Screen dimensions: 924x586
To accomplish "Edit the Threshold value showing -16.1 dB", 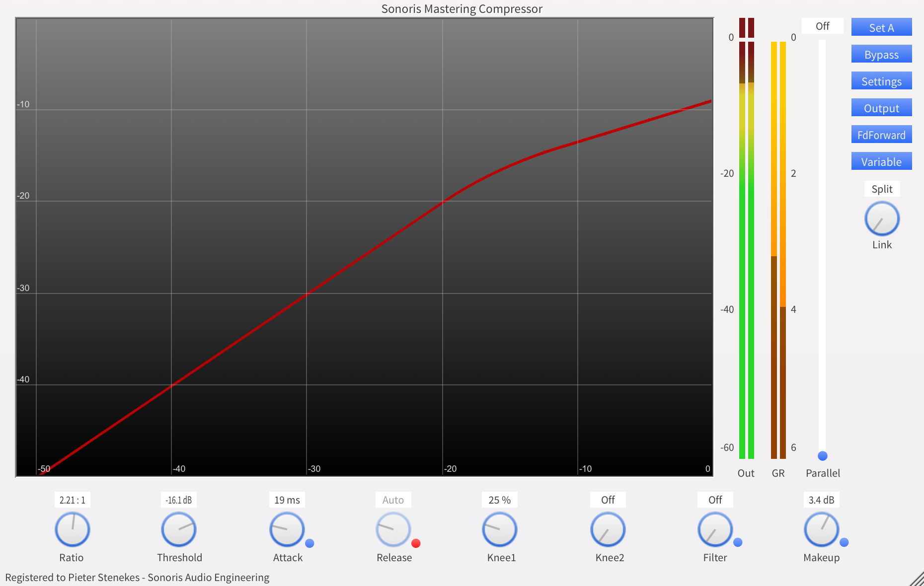I will coord(179,500).
